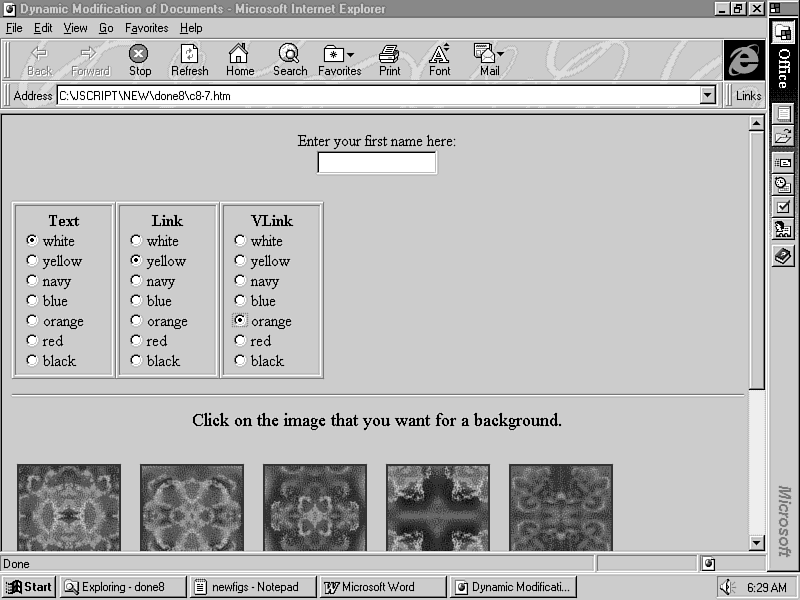Click the Start button
The width and height of the screenshot is (800, 600).
point(29,587)
